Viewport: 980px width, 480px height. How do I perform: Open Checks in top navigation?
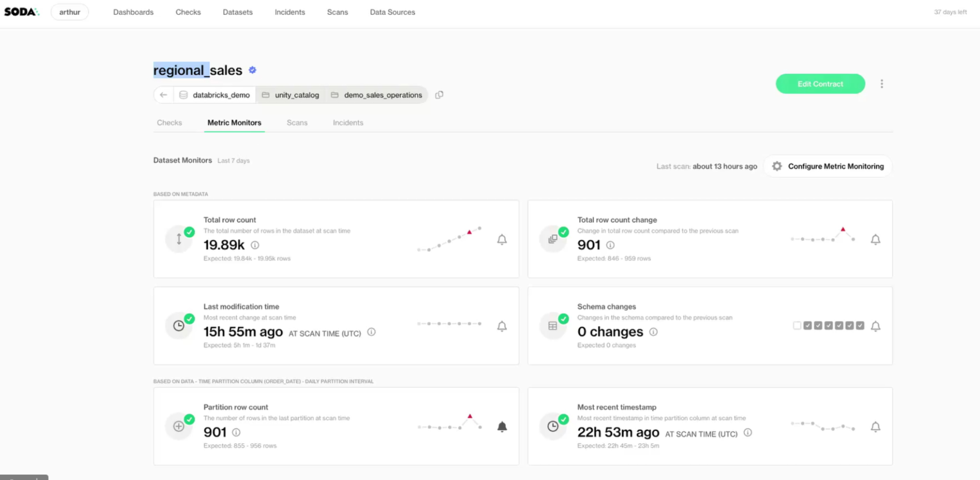pos(188,12)
